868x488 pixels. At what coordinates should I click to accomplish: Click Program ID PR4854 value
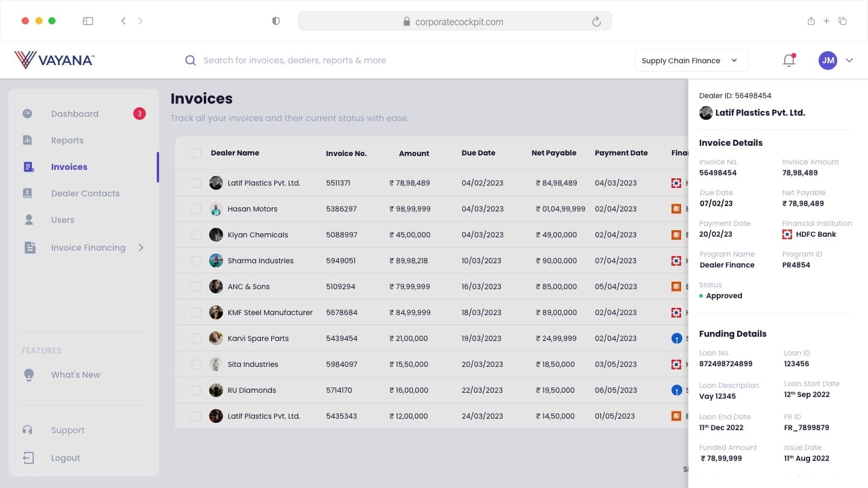796,265
